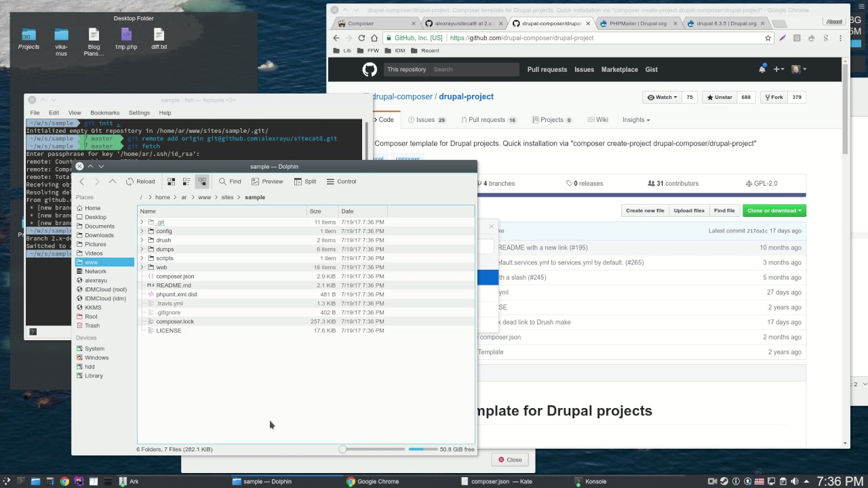Toggle Preview in Dolphin toolbar
This screenshot has width=868, height=488.
(x=267, y=182)
